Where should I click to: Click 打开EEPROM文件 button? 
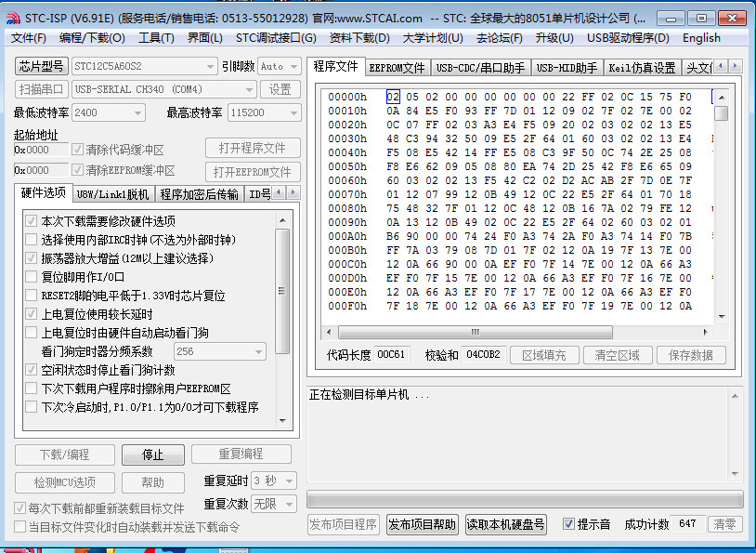tap(253, 172)
